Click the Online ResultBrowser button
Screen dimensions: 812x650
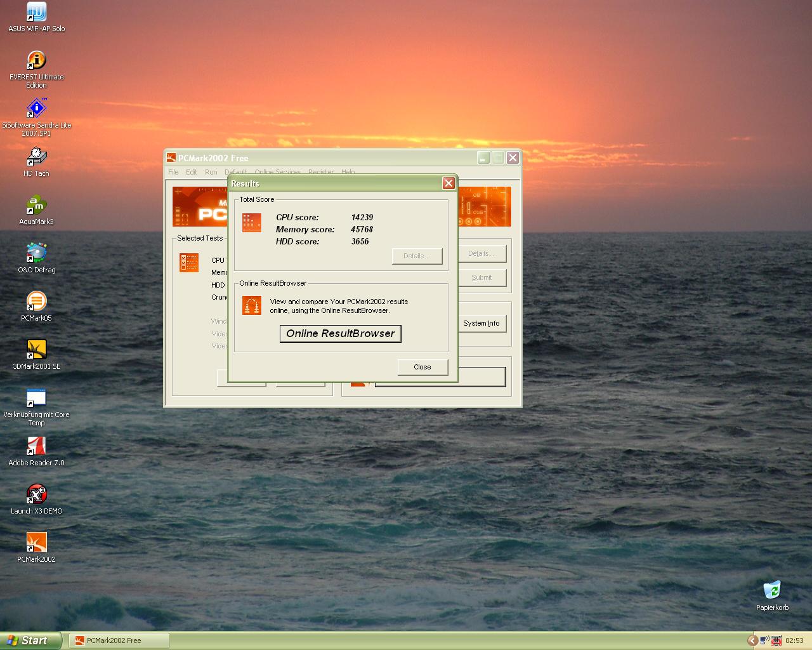coord(340,334)
